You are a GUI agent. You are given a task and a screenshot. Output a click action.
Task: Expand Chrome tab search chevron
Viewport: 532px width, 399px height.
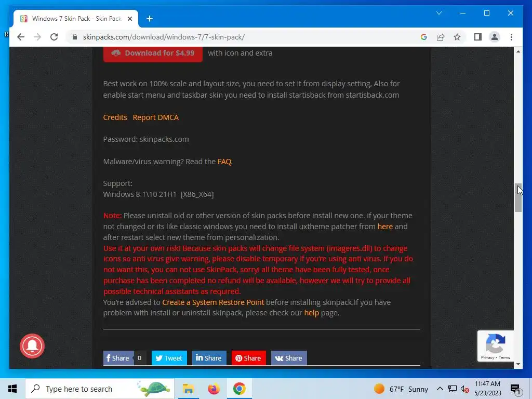tap(438, 13)
